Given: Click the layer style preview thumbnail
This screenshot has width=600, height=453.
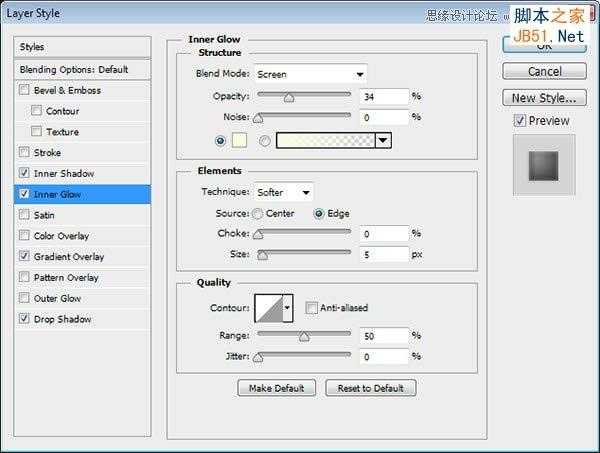Looking at the screenshot, I should 543,165.
